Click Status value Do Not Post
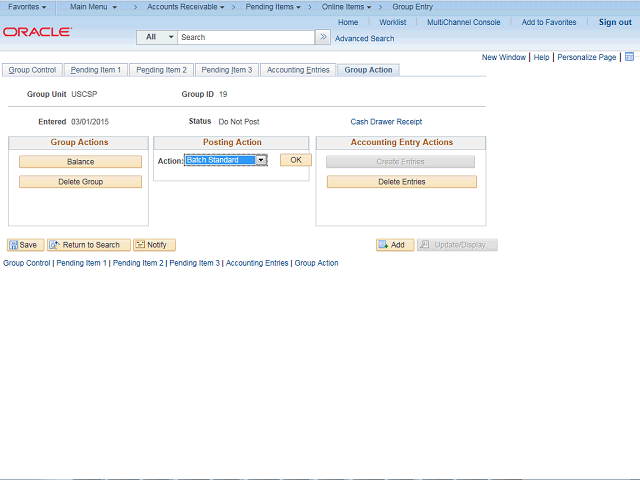 click(239, 122)
